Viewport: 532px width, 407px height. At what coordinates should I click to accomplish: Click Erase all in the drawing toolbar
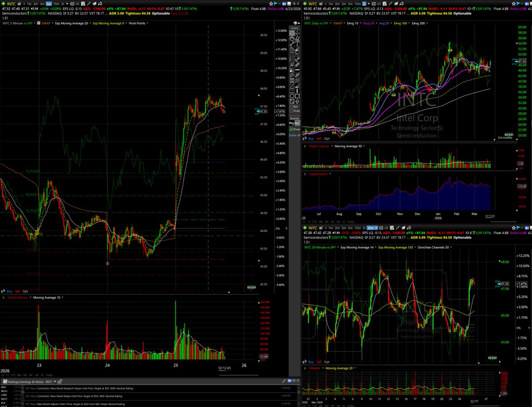pyautogui.click(x=294, y=135)
